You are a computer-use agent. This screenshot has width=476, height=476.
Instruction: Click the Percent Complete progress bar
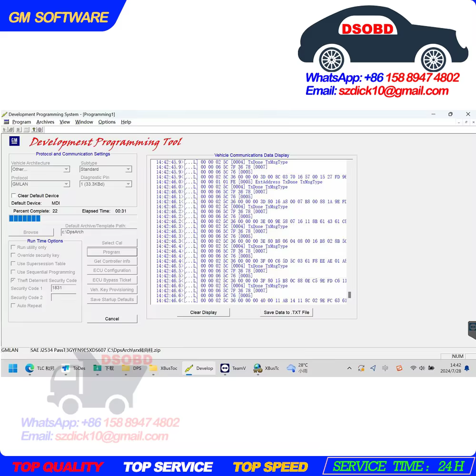(73, 218)
